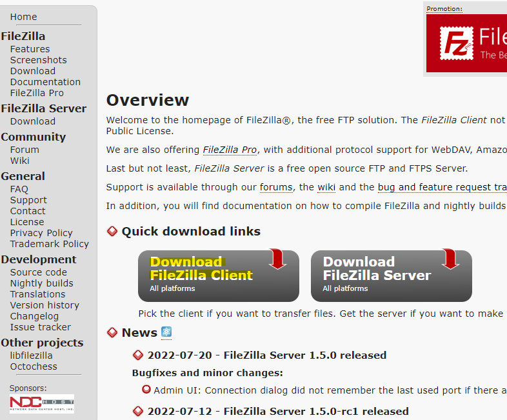Click the FileZilla section heading in sidebar
Image resolution: width=507 pixels, height=420 pixels.
point(23,36)
